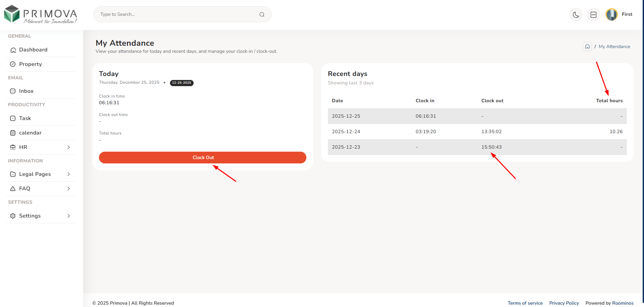Open the Property sidebar item
This screenshot has width=644, height=307.
tap(30, 64)
